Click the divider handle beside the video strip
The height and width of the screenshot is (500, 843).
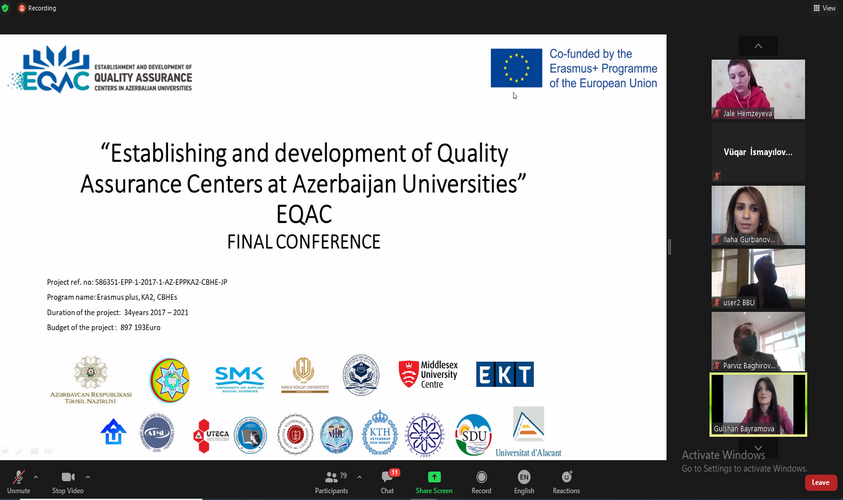(x=669, y=247)
